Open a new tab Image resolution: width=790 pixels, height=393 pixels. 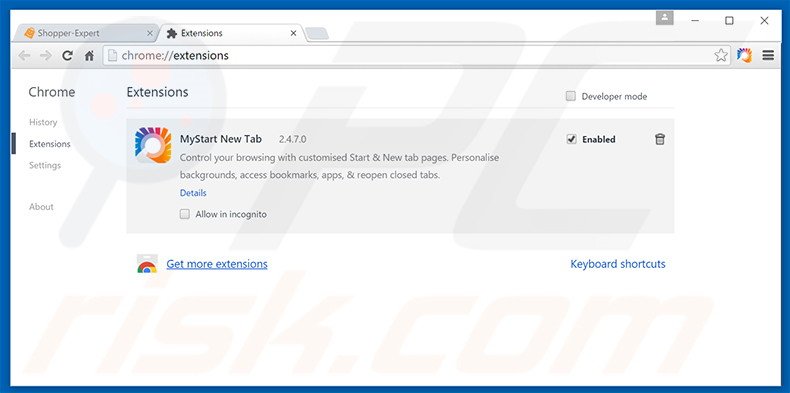pyautogui.click(x=317, y=34)
